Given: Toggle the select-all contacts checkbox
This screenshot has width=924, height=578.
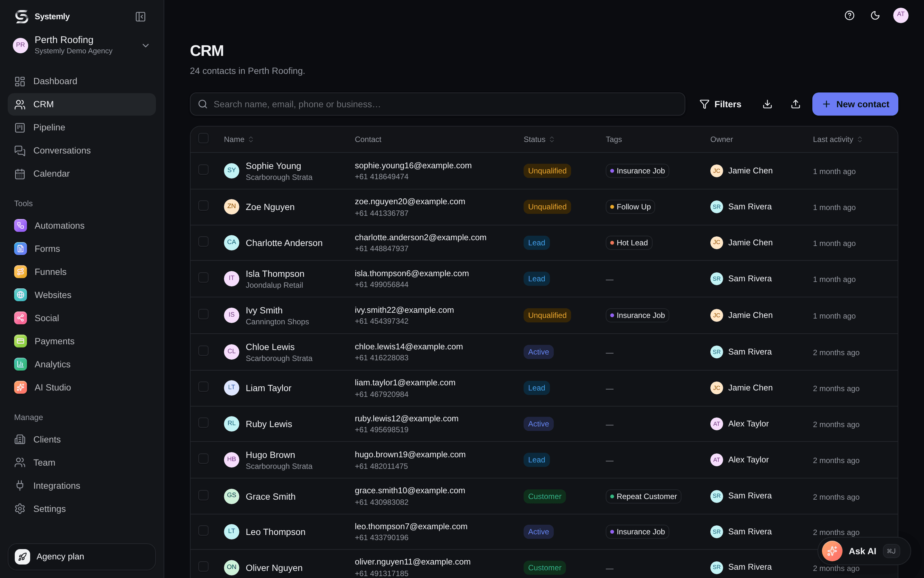Looking at the screenshot, I should 203,138.
